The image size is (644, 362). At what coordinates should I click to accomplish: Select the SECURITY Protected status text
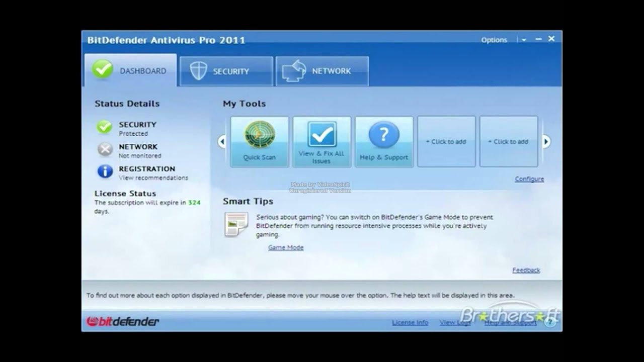(x=137, y=128)
